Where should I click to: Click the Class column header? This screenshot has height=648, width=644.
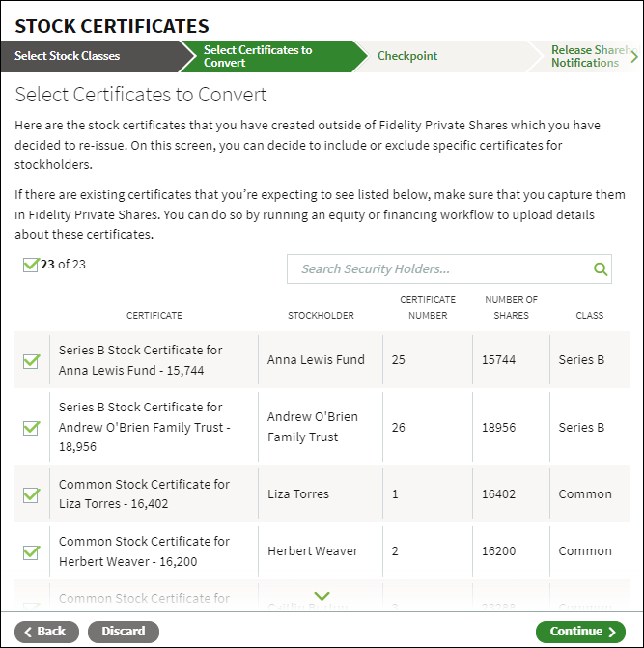click(590, 316)
